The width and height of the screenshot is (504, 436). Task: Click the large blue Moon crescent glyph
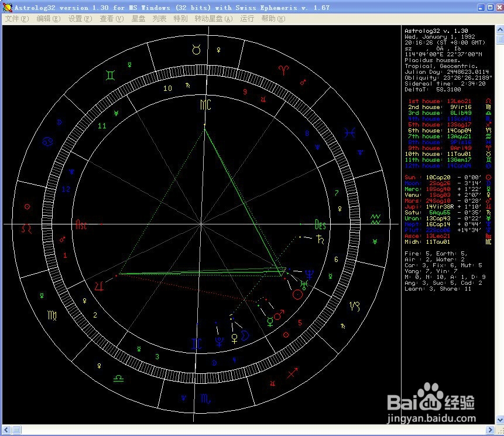tap(245, 335)
